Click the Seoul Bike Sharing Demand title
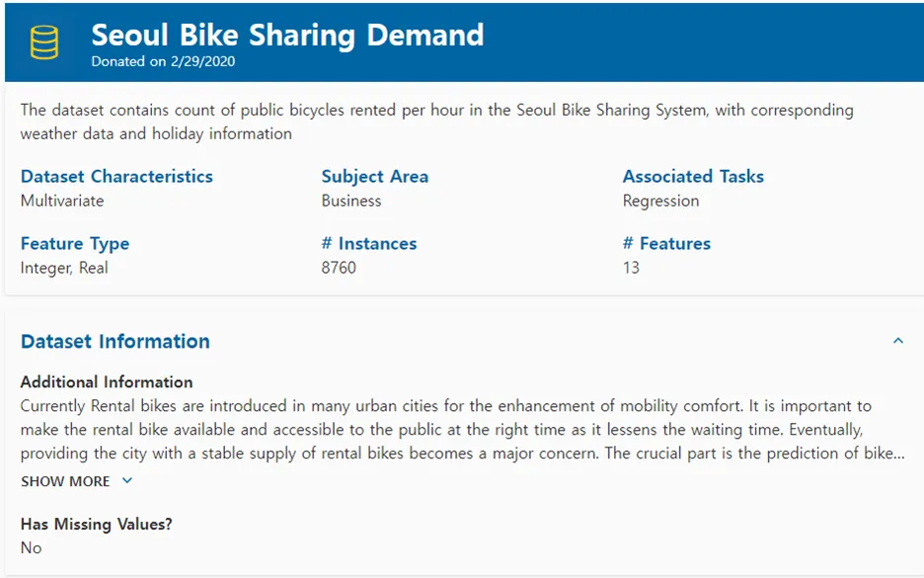This screenshot has width=924, height=578. click(287, 35)
